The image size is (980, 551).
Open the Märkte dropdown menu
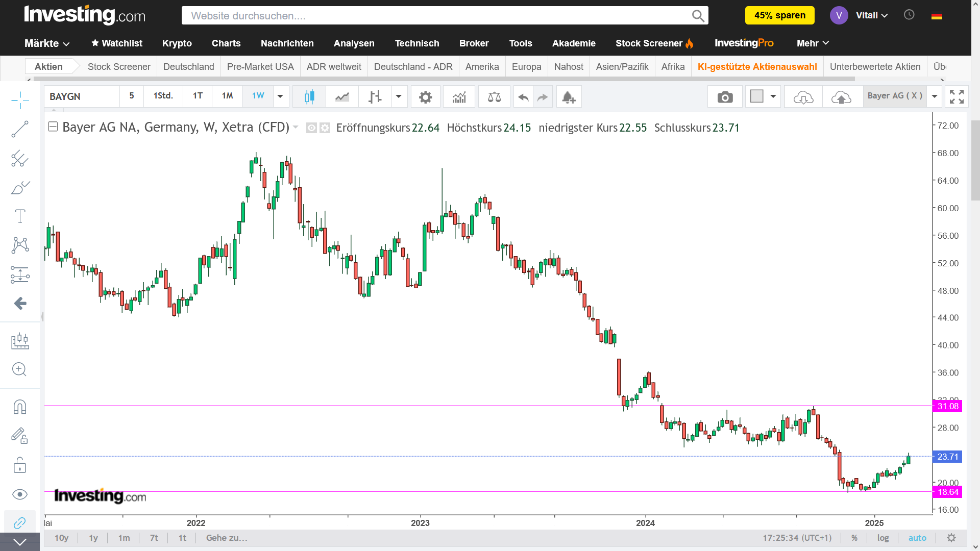coord(47,43)
